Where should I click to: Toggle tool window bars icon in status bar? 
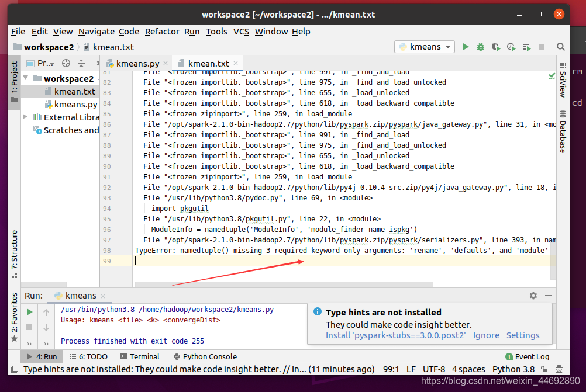point(15,369)
